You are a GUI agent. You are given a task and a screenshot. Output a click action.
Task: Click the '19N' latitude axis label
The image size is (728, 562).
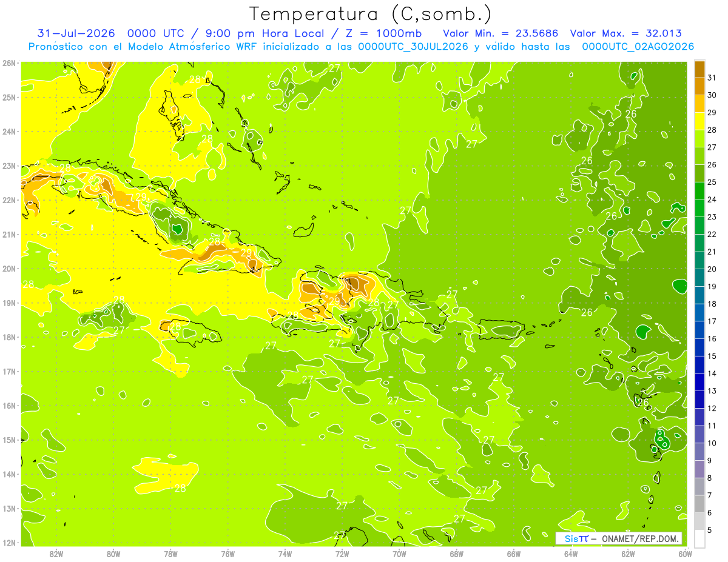[8, 303]
